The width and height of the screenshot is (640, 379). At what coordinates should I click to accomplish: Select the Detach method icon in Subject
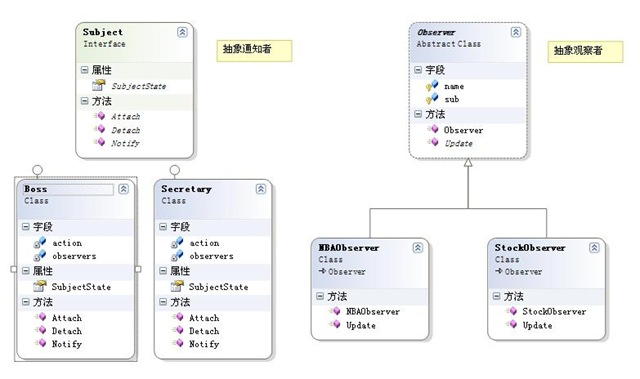pos(99,129)
